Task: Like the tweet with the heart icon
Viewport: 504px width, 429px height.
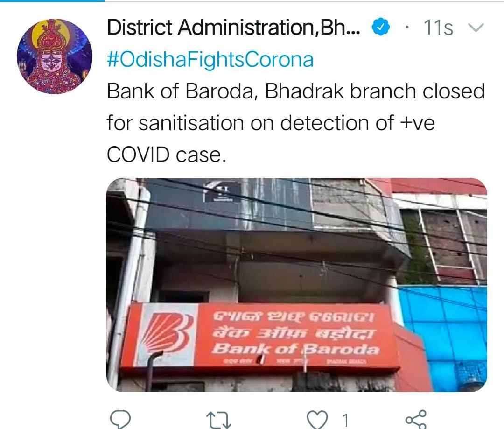Action: pos(317,420)
